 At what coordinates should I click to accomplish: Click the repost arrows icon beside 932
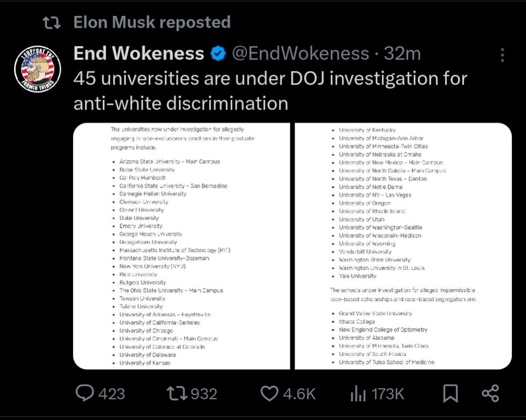176,393
